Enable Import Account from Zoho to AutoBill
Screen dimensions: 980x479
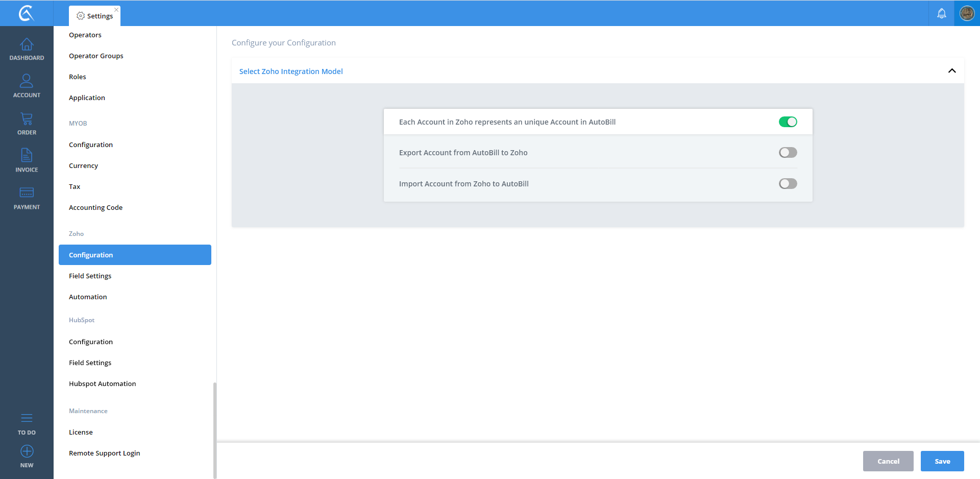pyautogui.click(x=788, y=184)
